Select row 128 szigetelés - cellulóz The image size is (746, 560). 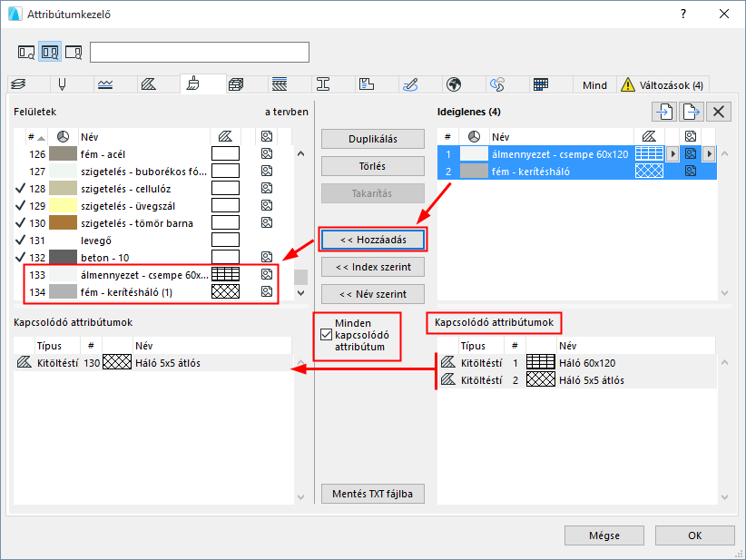click(153, 189)
